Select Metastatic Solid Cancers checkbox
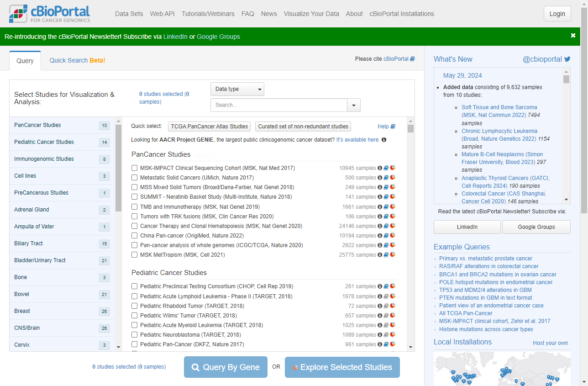The image size is (588, 386). pos(135,178)
